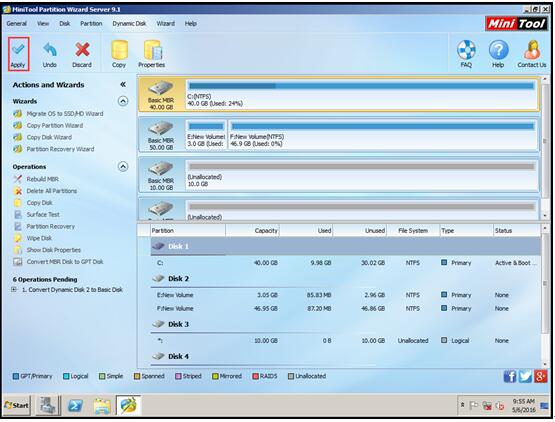The height and width of the screenshot is (422, 555).
Task: Select the F: New Volume partition block
Action: click(383, 135)
